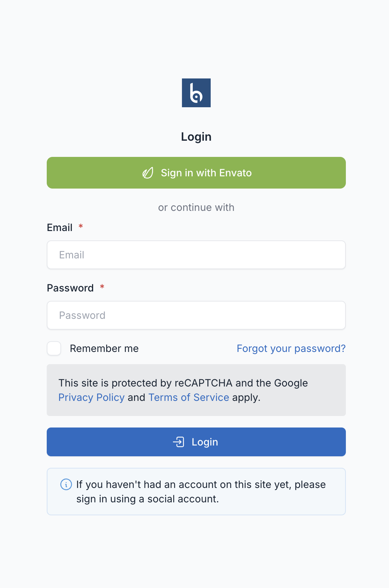Viewport: 389px width, 588px height.
Task: Click the sign-in arrow icon inside Login button
Action: click(179, 442)
